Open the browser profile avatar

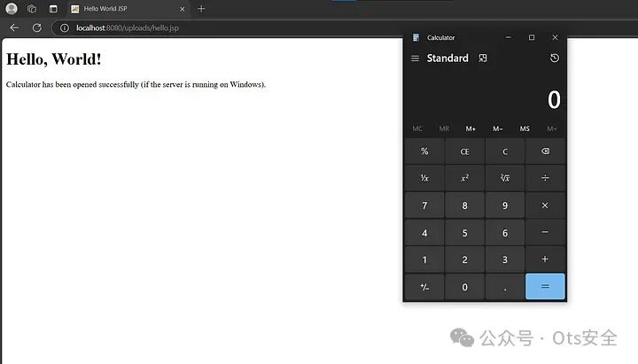pyautogui.click(x=12, y=9)
